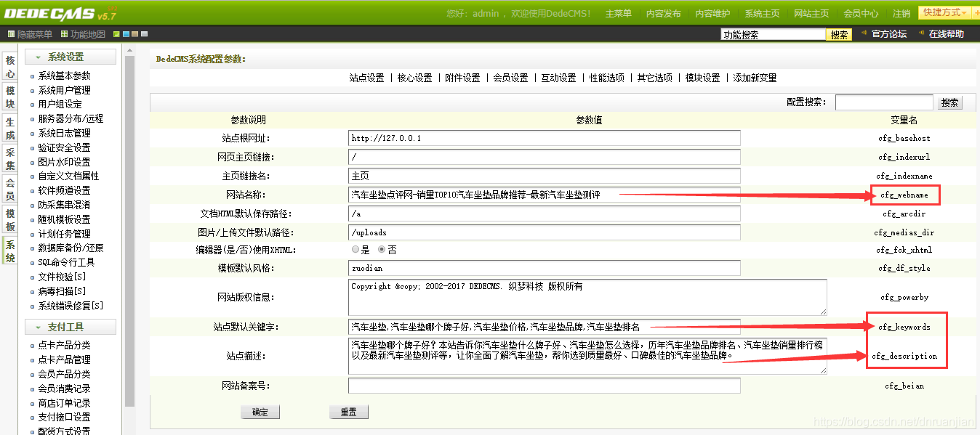Image resolution: width=980 pixels, height=435 pixels.
Task: Go to 内容维护 in top navigation
Action: 712,14
